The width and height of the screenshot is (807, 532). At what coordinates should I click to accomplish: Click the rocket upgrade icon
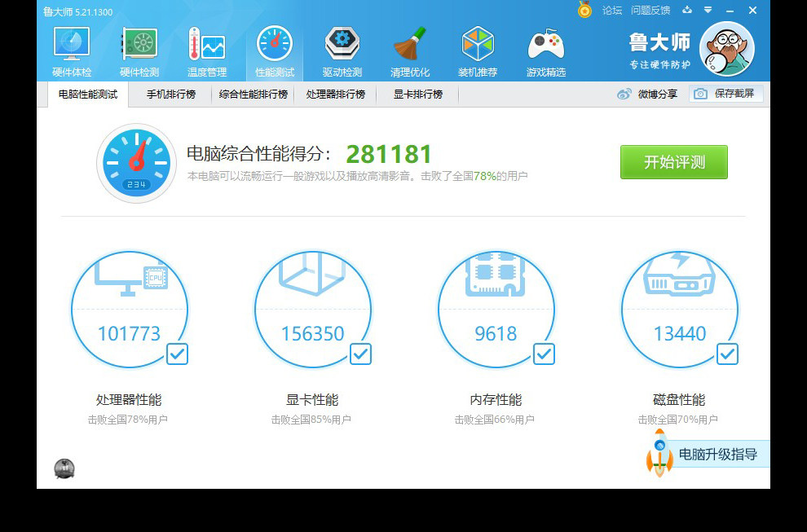pyautogui.click(x=659, y=453)
